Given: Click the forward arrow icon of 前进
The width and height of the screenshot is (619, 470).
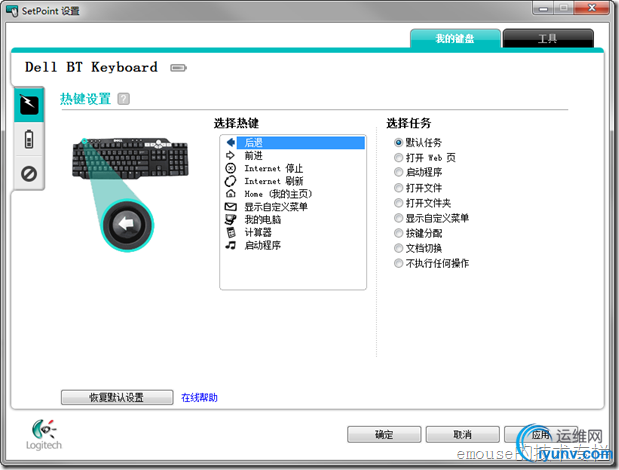Looking at the screenshot, I should (x=230, y=155).
